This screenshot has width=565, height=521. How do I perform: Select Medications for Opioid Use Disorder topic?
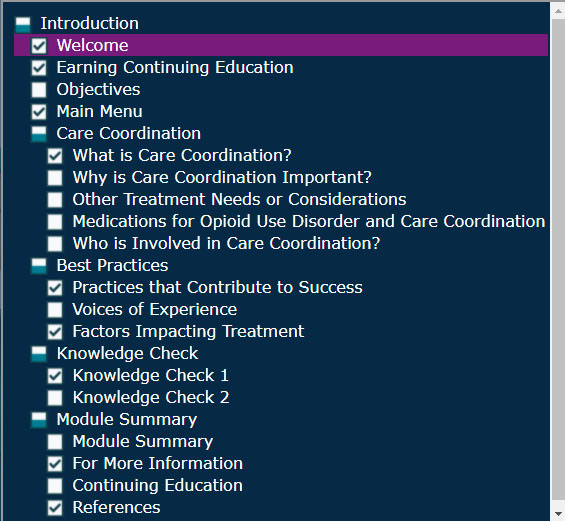pyautogui.click(x=309, y=222)
